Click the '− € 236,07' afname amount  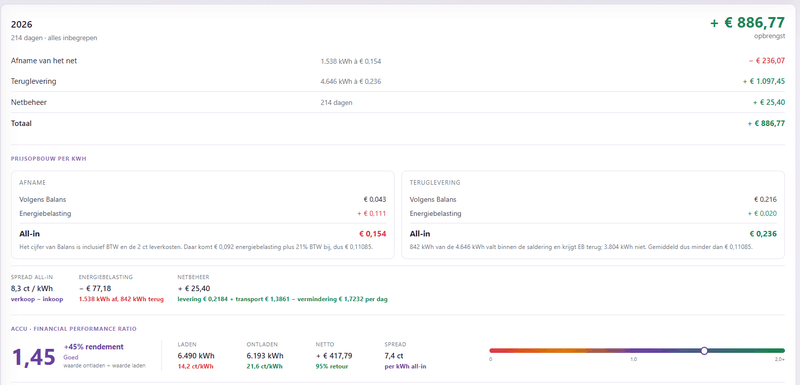(x=766, y=61)
